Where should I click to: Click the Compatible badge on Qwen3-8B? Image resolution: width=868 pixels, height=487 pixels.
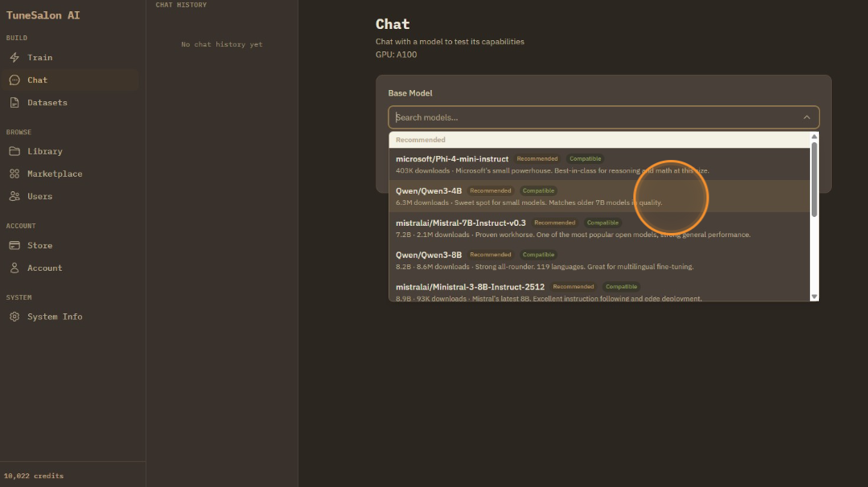(538, 254)
